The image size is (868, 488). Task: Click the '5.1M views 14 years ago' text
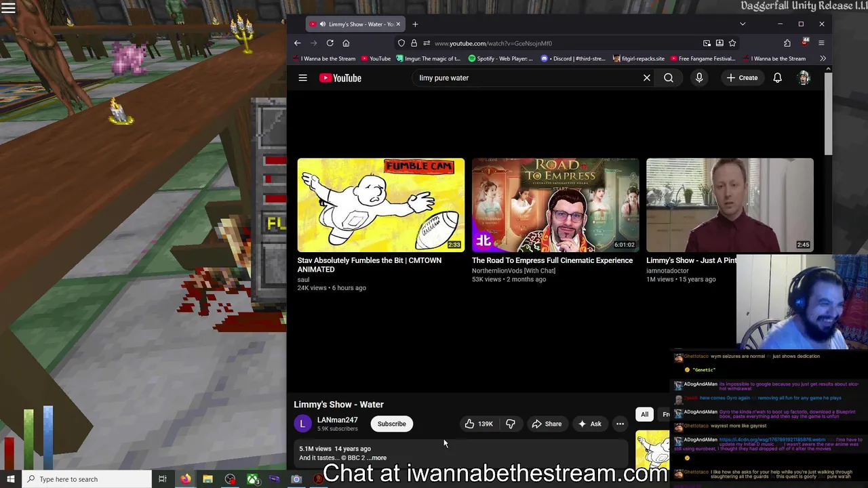click(335, 449)
